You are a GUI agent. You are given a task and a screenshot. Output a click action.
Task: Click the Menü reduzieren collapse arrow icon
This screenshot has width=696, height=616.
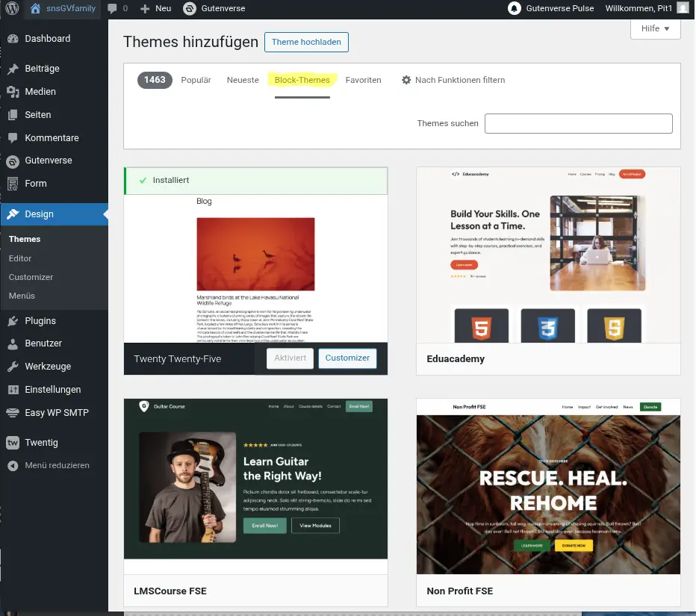pyautogui.click(x=13, y=466)
